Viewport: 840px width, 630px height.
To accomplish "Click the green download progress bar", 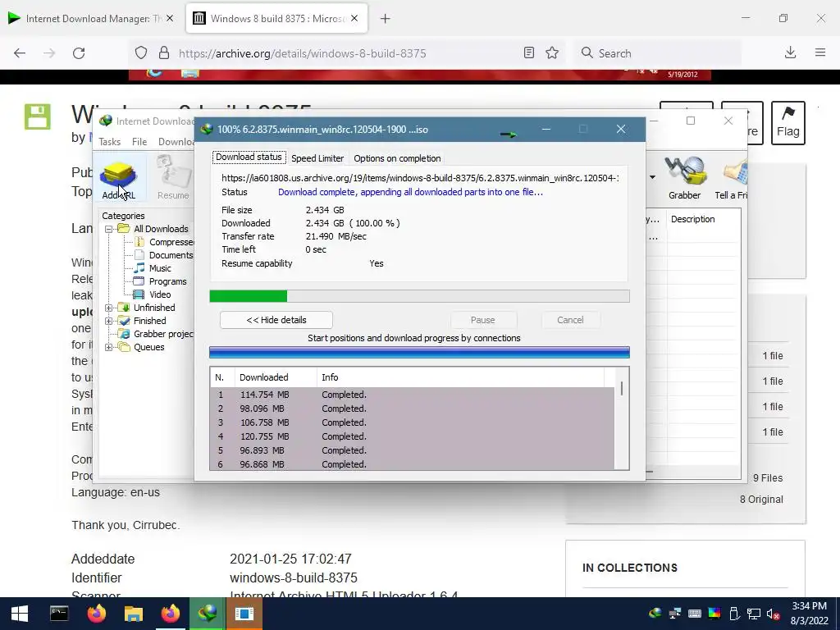I will pos(419,295).
